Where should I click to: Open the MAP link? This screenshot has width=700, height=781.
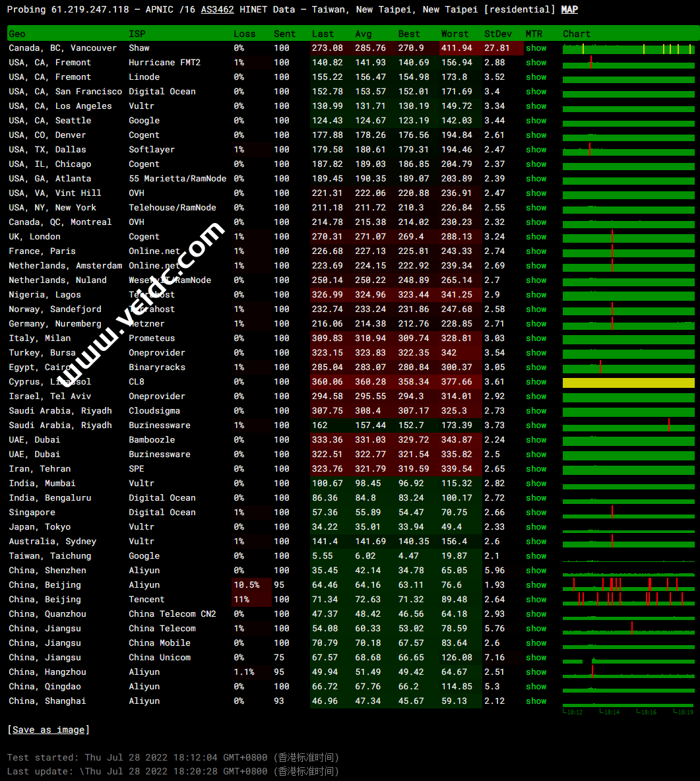(x=569, y=9)
